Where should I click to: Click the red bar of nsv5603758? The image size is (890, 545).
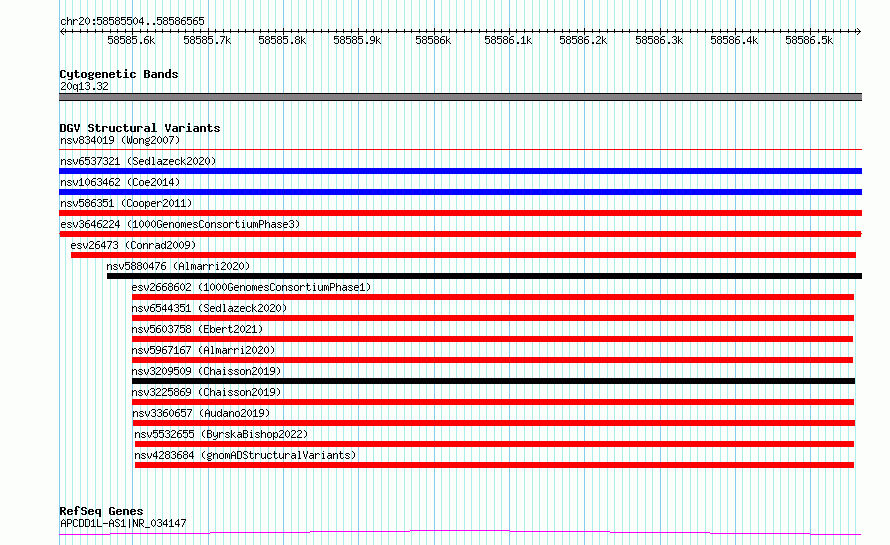click(x=492, y=339)
